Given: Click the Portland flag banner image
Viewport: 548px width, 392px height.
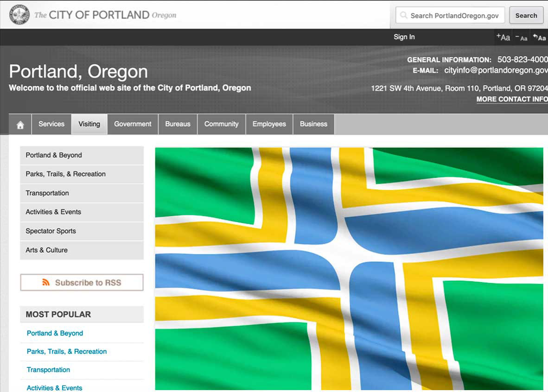Looking at the screenshot, I should 349,269.
